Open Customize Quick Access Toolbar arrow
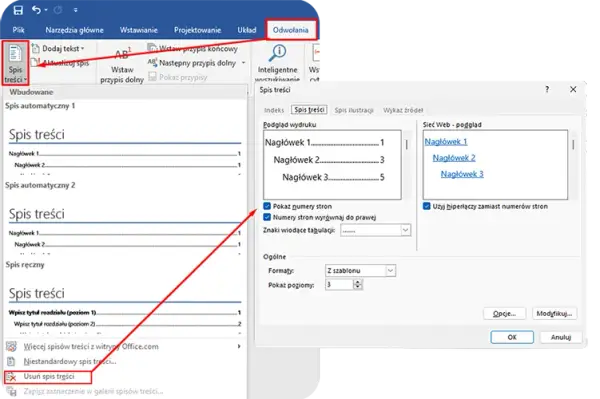 pos(75,10)
